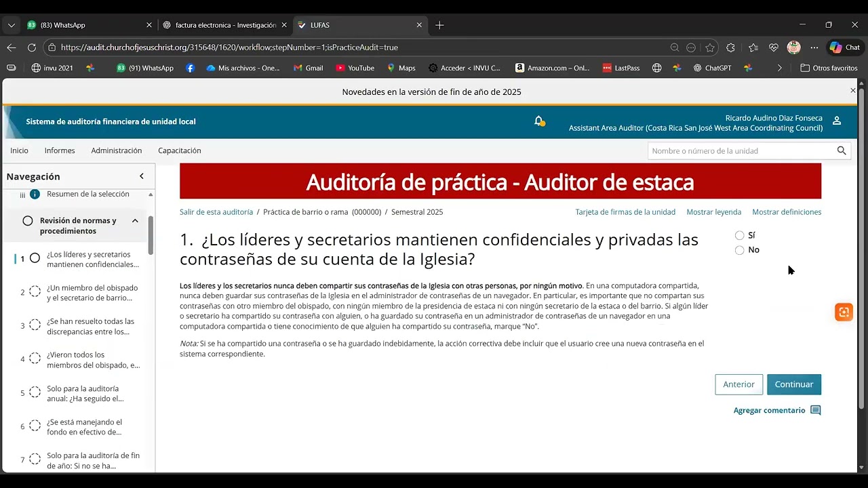Open the Gmail bookmark
This screenshot has width=868, height=488.
[308, 68]
